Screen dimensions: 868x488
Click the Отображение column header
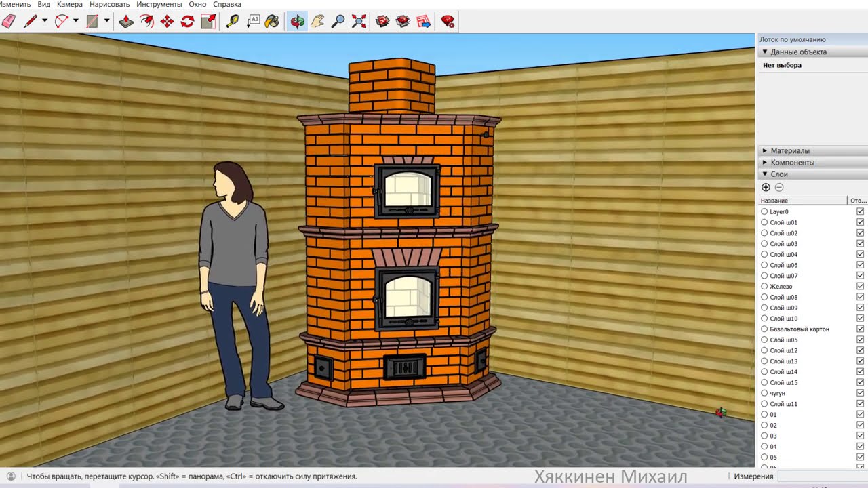click(x=858, y=201)
